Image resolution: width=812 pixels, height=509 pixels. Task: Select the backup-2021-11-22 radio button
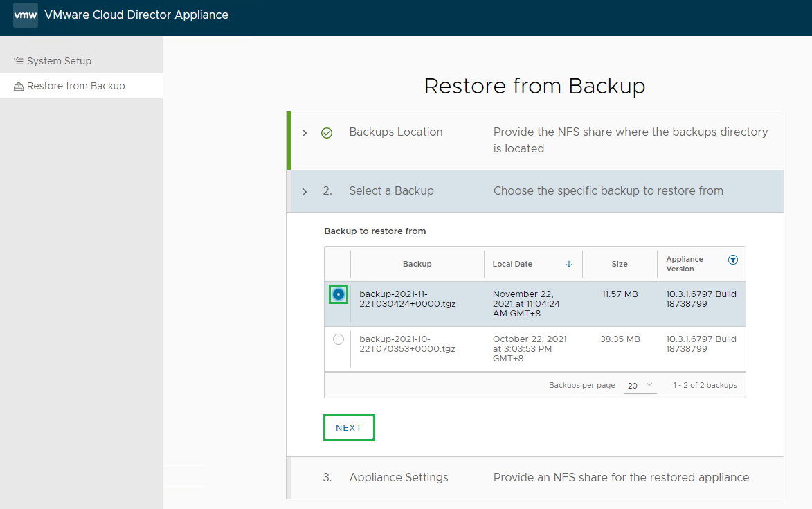pyautogui.click(x=339, y=294)
